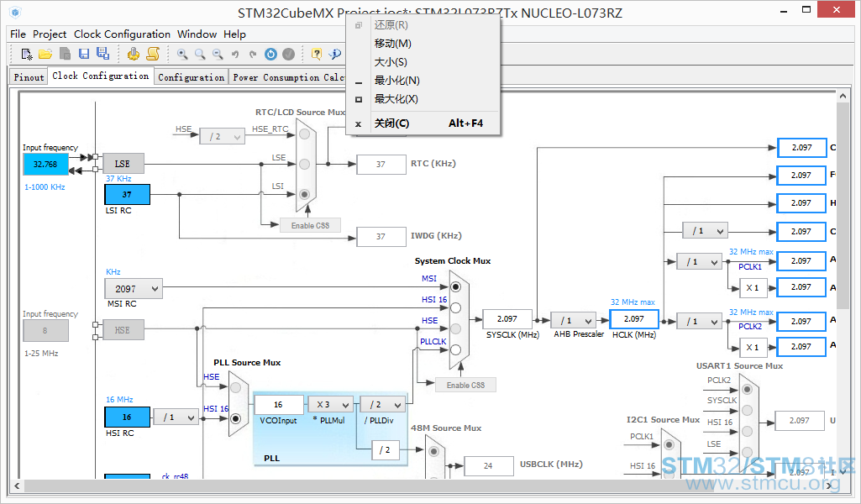Choose 移动(M) from the system menu
Image resolution: width=861 pixels, height=504 pixels.
point(423,44)
